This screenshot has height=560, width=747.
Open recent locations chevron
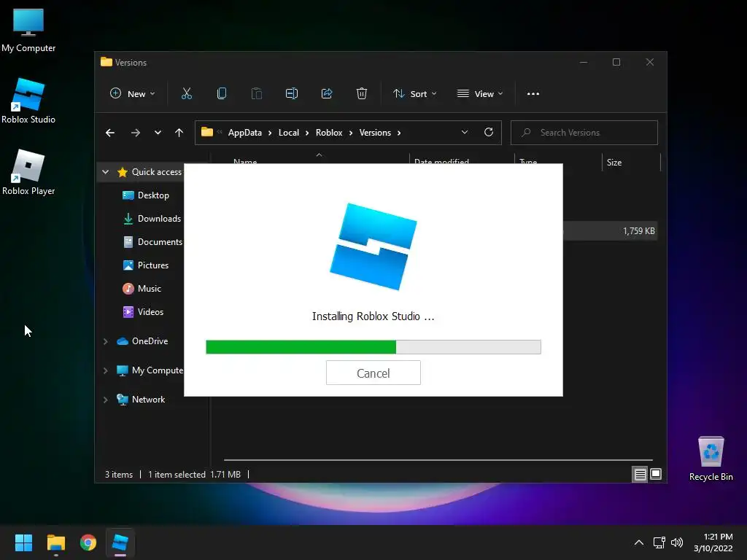[158, 133]
